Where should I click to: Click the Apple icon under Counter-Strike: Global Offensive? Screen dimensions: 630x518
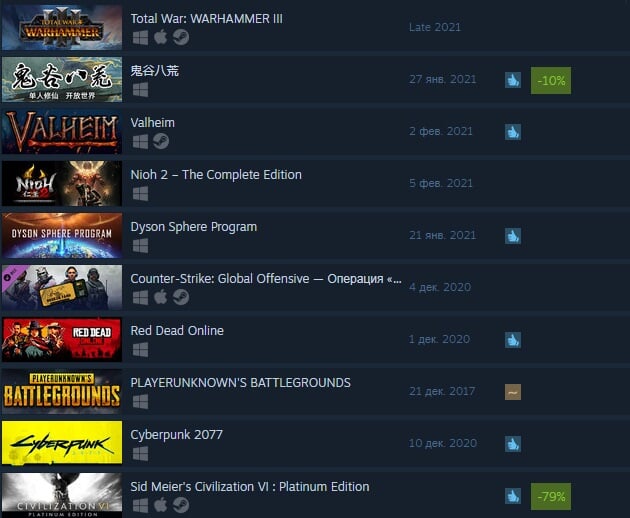[160, 297]
